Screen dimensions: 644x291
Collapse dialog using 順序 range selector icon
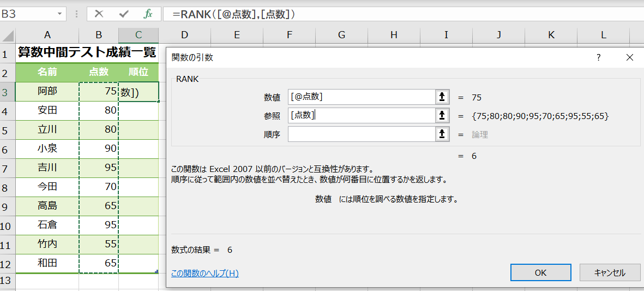[442, 134]
